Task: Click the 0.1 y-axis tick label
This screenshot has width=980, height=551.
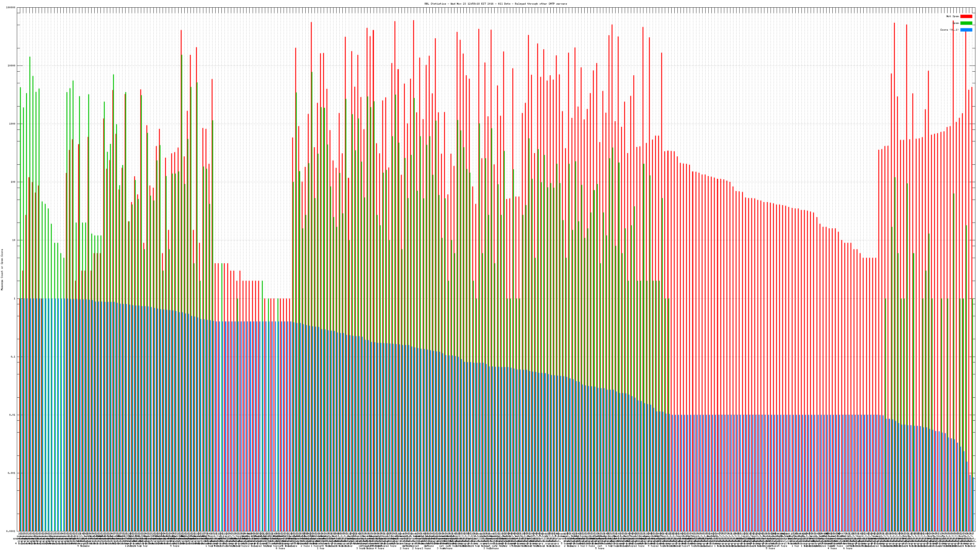Action: point(13,357)
